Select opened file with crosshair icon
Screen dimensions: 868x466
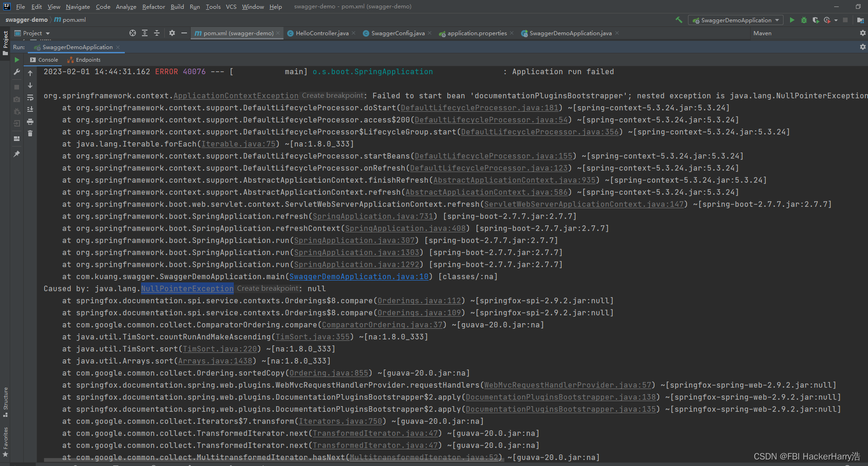pyautogui.click(x=133, y=33)
